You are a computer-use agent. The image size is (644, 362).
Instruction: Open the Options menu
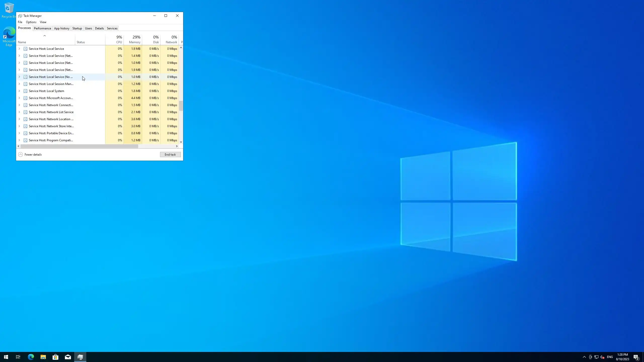coord(31,22)
